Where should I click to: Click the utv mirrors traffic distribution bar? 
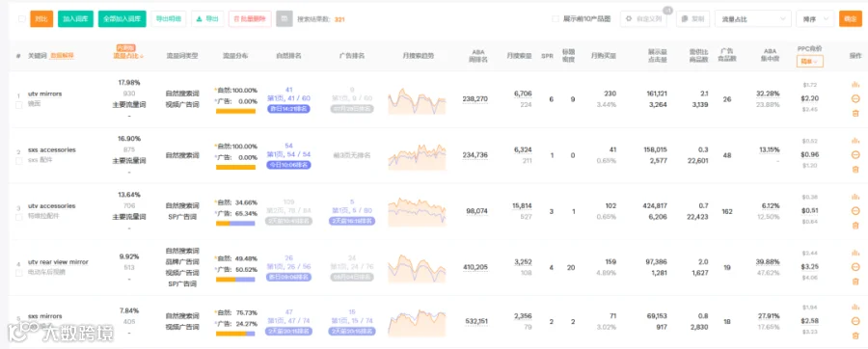[236, 111]
